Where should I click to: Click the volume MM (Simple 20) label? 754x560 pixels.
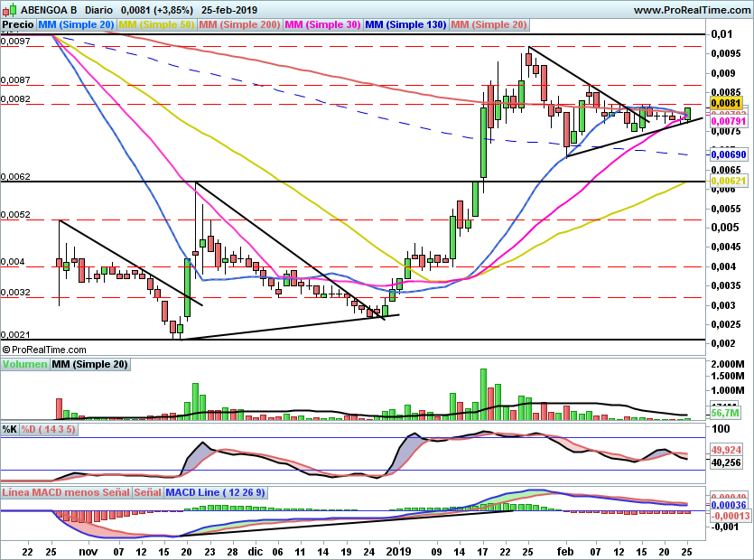click(90, 364)
